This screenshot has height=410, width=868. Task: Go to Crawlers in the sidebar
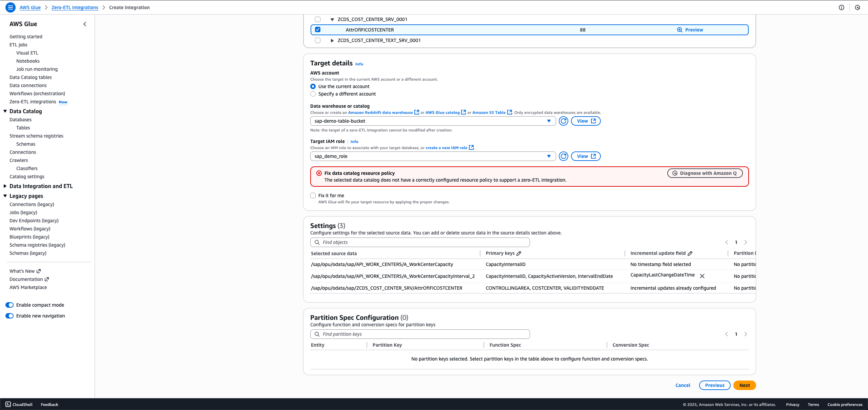(19, 160)
